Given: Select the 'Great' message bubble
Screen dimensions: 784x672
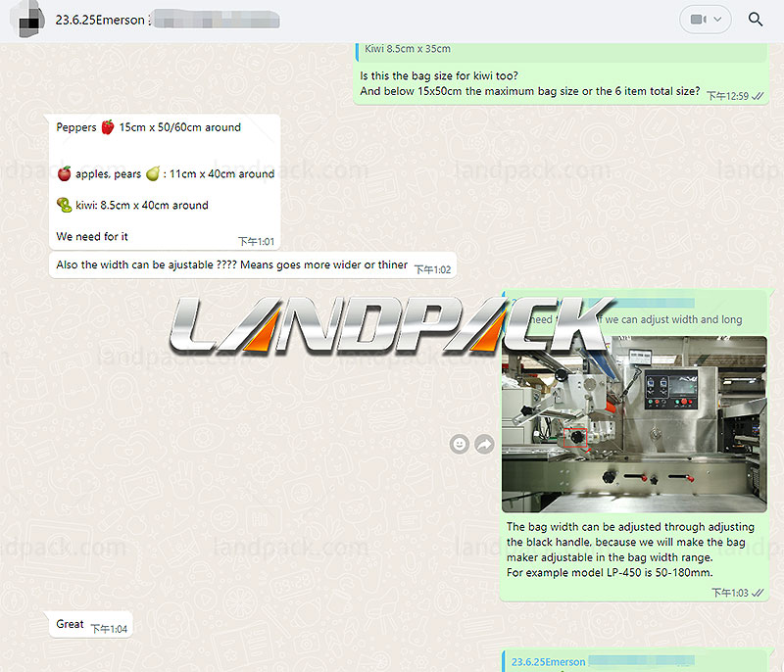Looking at the screenshot, I should point(71,624).
